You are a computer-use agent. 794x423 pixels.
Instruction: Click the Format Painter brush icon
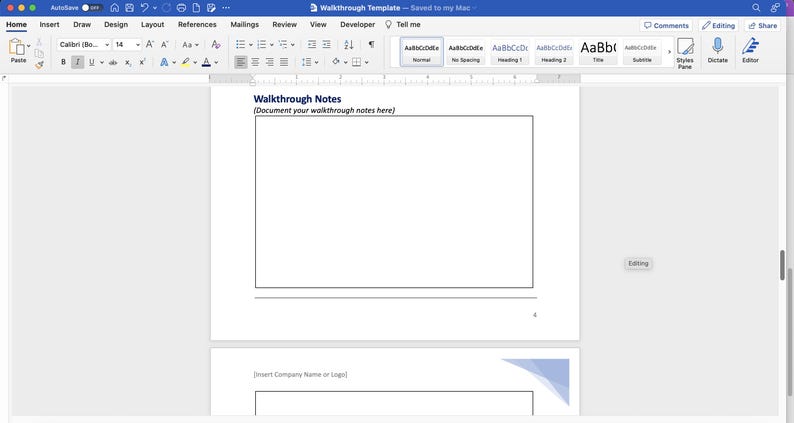[x=39, y=65]
